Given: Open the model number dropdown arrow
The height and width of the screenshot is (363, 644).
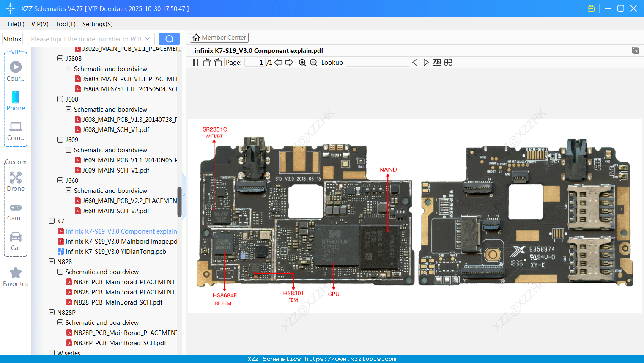Looking at the screenshot, I should pos(148,38).
